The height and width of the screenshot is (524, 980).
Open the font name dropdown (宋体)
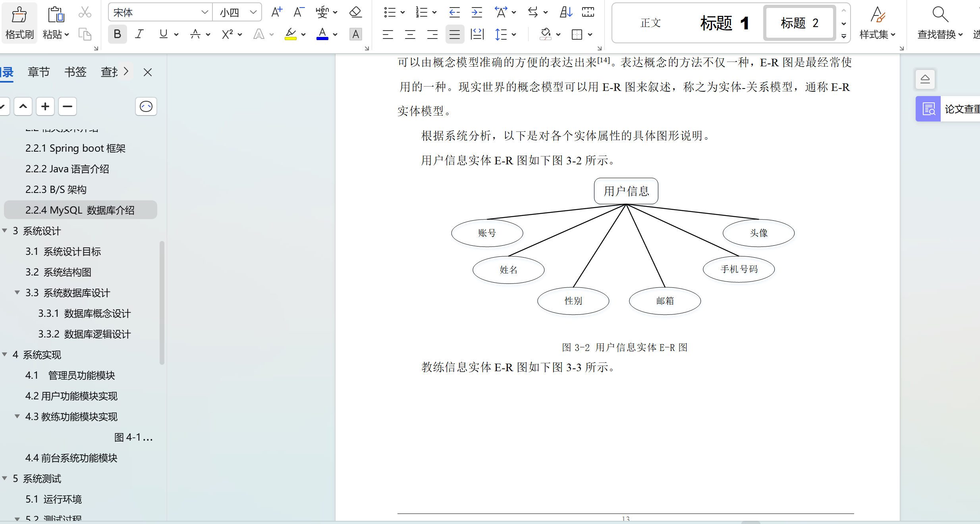point(205,12)
